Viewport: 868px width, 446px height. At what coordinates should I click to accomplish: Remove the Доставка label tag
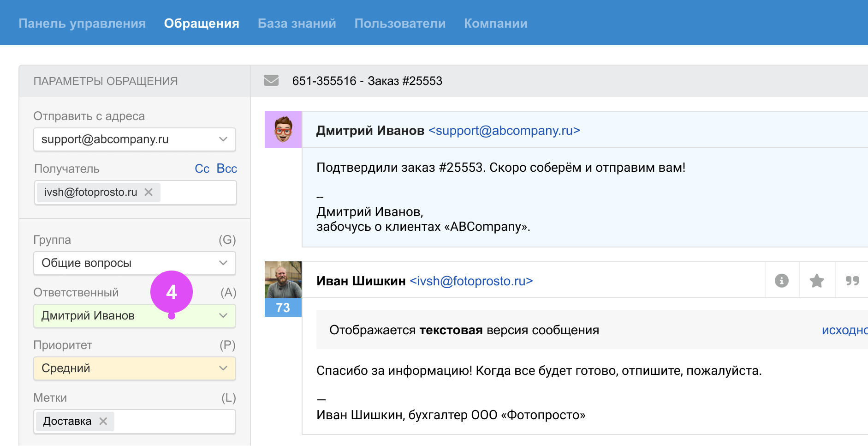(x=103, y=421)
